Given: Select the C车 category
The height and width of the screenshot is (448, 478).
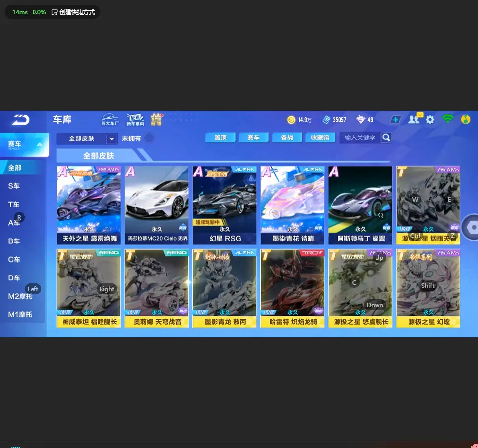Looking at the screenshot, I should [x=14, y=260].
